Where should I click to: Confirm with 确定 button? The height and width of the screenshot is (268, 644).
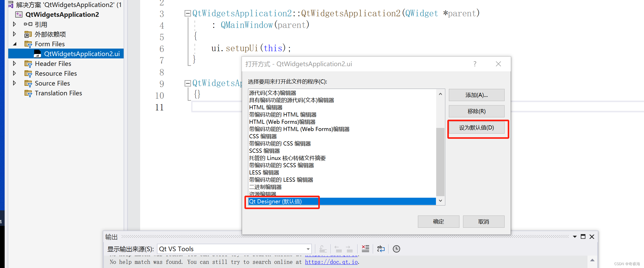point(439,221)
